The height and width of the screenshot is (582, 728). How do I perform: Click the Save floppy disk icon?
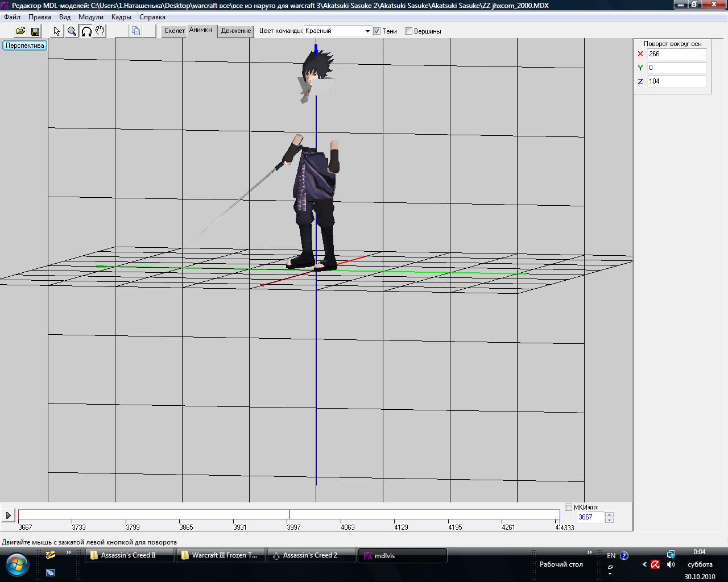coord(35,31)
